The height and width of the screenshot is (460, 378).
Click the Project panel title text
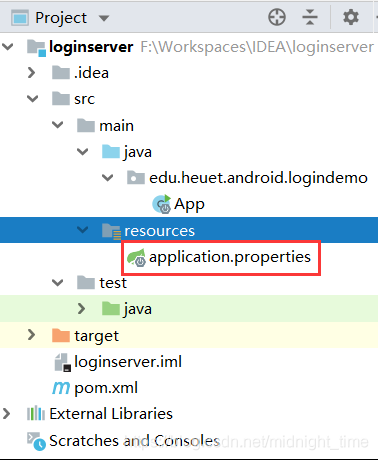(61, 18)
